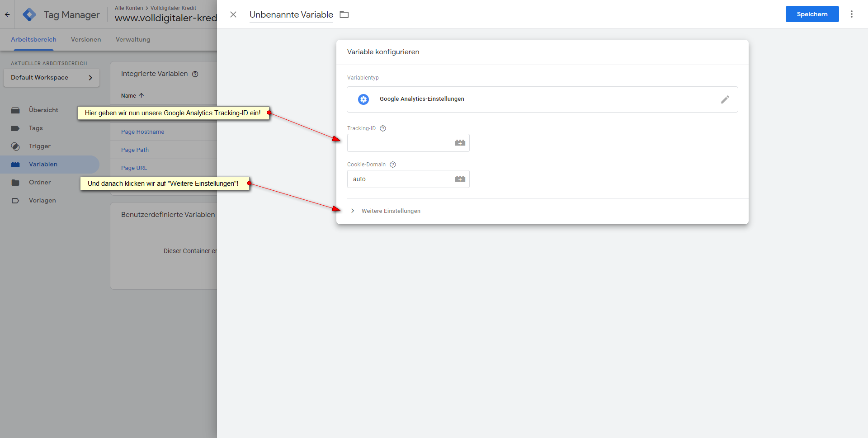Image resolution: width=868 pixels, height=438 pixels.
Task: Insert variable via Cookie-Domain brick icon
Action: 460,179
